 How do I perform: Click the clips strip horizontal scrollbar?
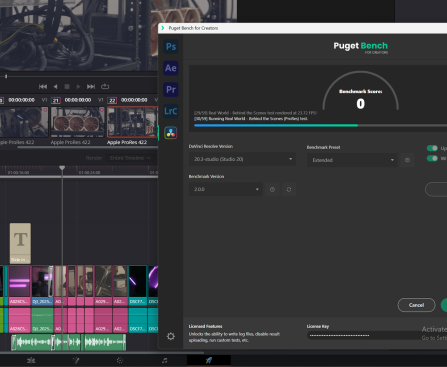coord(87,147)
